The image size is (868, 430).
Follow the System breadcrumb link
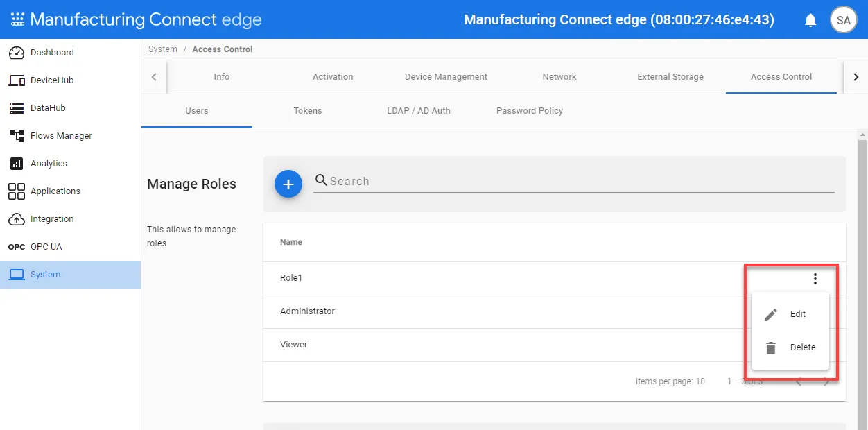click(163, 49)
